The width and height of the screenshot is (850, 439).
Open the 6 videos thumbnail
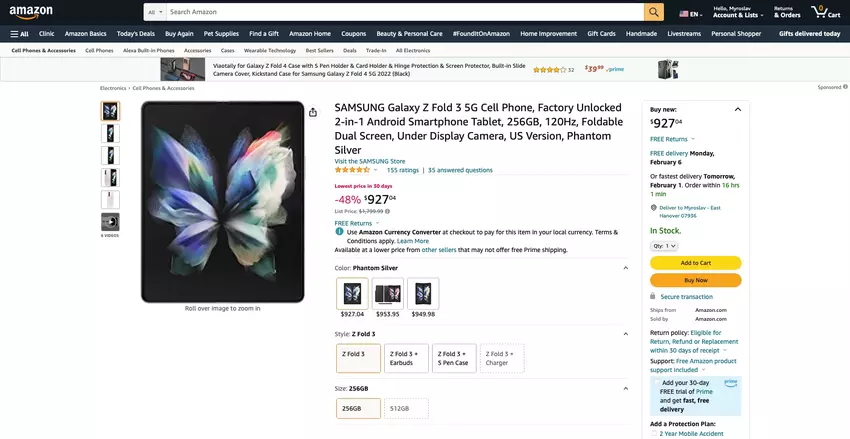tap(110, 223)
